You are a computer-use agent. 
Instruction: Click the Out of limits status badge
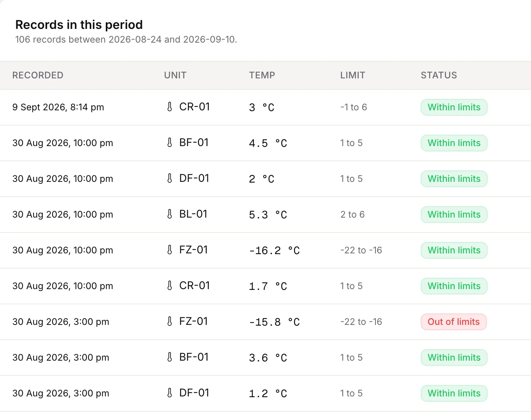(x=453, y=322)
